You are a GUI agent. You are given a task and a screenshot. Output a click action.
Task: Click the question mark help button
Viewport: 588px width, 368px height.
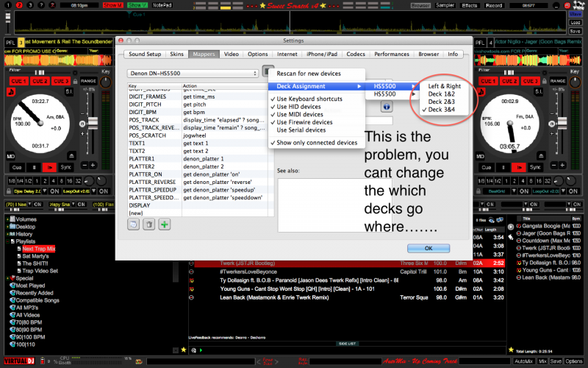[42, 5]
